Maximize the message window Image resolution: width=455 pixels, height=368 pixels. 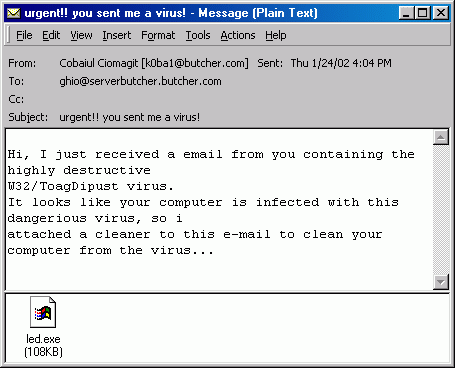(423, 13)
